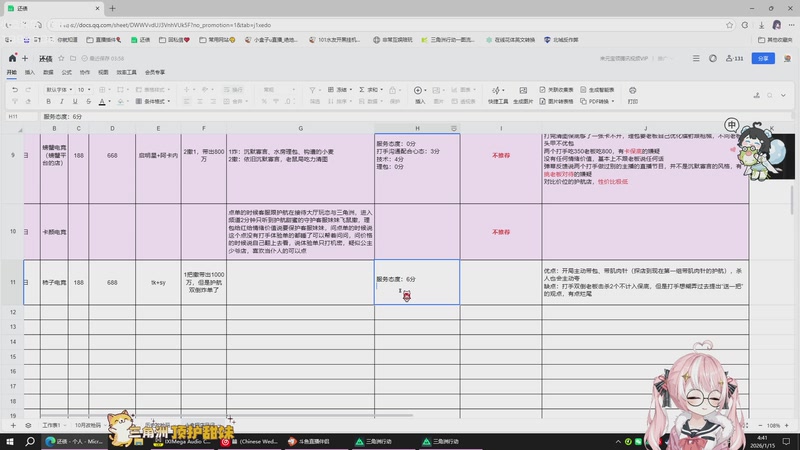This screenshot has height=450, width=800.
Task: Switch to the 视图 ribbon tab
Action: [x=103, y=72]
